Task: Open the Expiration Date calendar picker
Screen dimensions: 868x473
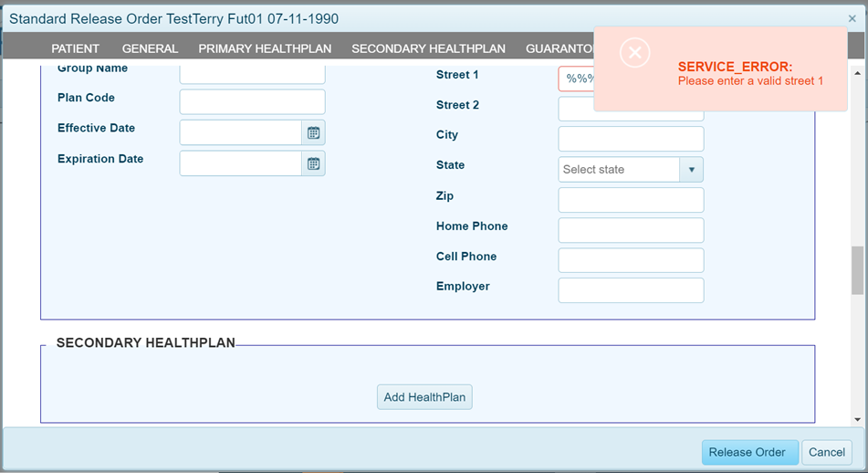Action: click(x=313, y=163)
